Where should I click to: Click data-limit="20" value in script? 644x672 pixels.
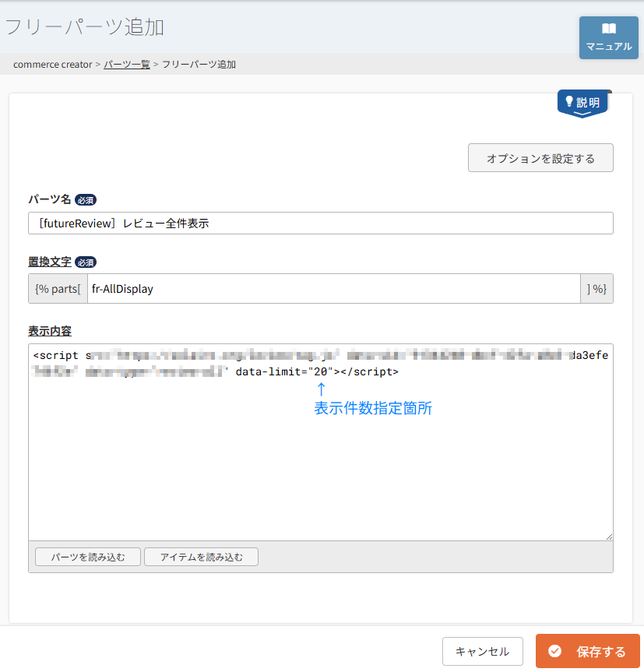click(284, 371)
